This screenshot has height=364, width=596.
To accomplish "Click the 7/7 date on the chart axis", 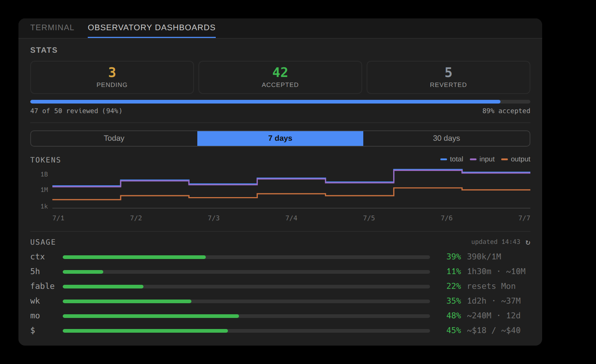I will click(x=524, y=218).
